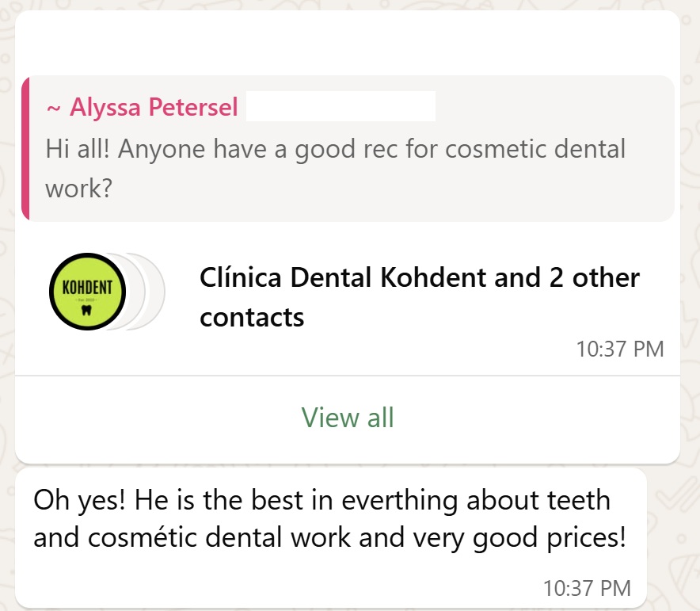Image resolution: width=700 pixels, height=611 pixels.
Task: Click the white redacted box beside Alyssa's name
Action: pos(340,107)
